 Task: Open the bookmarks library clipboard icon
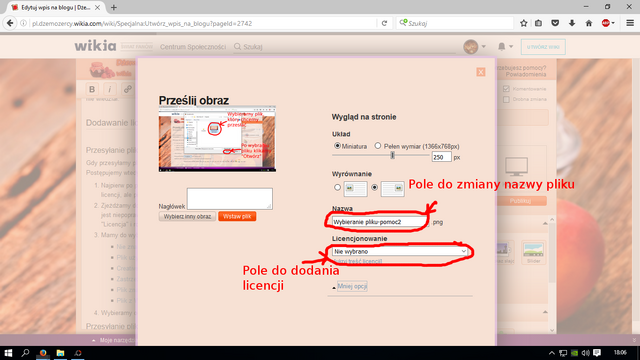539,23
